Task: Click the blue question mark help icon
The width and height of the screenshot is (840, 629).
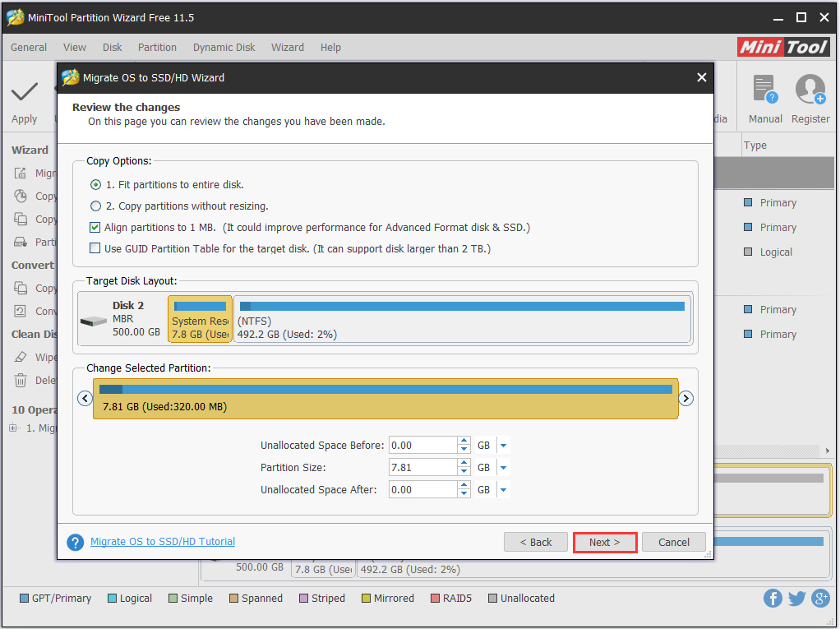Action: [75, 542]
